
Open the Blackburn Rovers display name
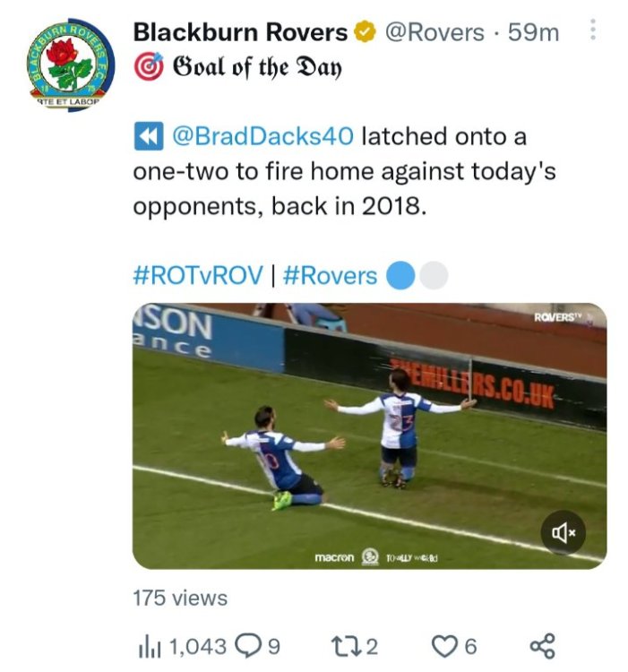pyautogui.click(x=240, y=33)
